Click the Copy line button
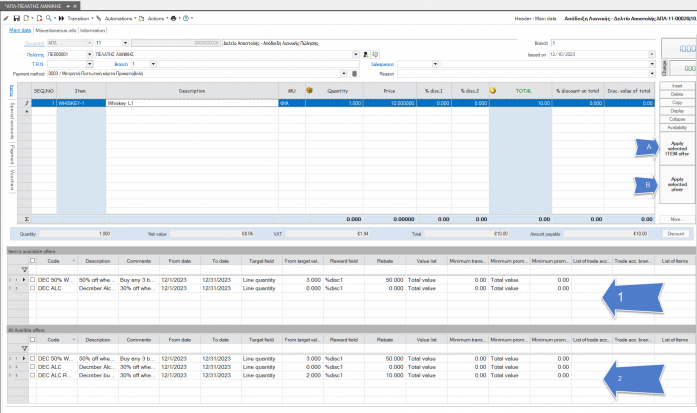Screen dimensions: 697x413 pyautogui.click(x=677, y=102)
